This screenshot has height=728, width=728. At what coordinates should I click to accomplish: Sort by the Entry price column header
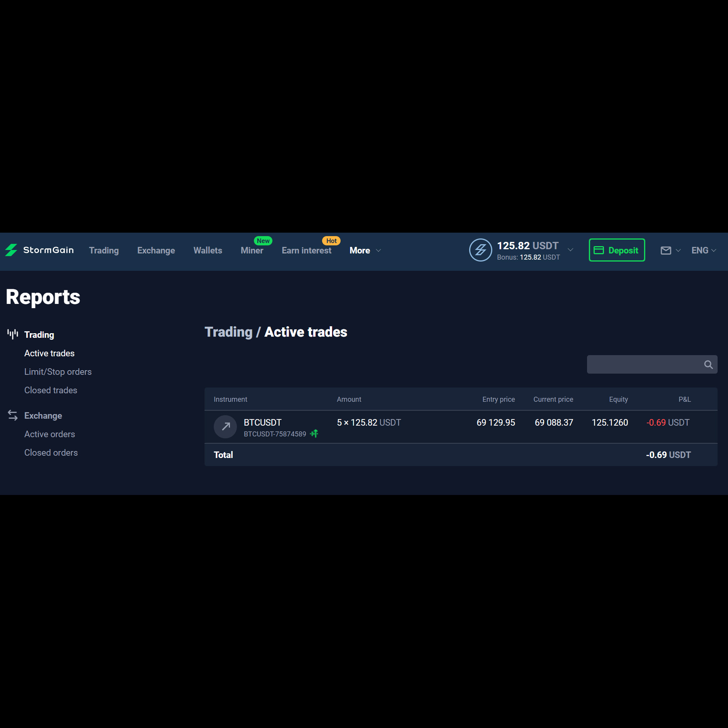pyautogui.click(x=498, y=399)
